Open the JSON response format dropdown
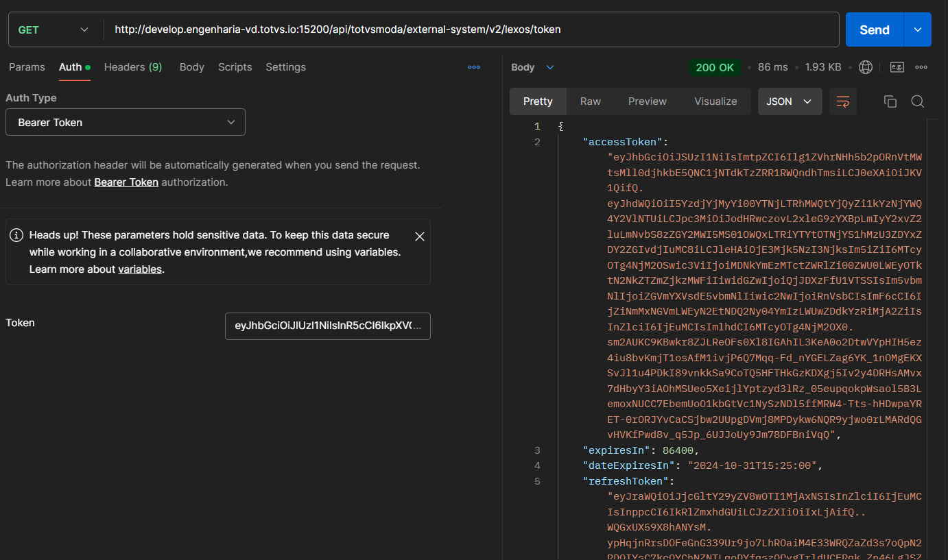 tap(789, 101)
